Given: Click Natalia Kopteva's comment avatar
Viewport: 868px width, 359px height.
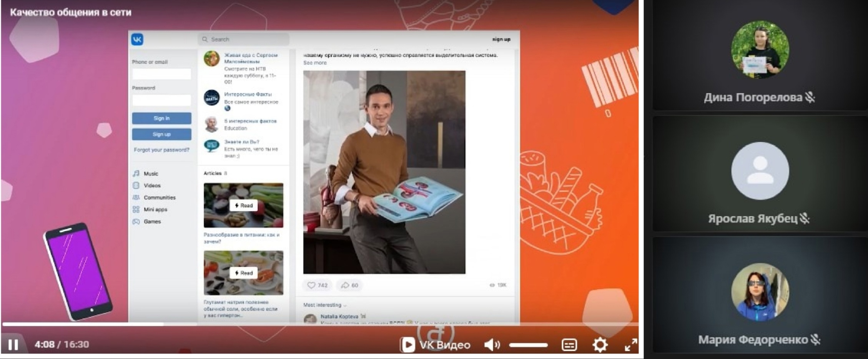Looking at the screenshot, I should [310, 319].
